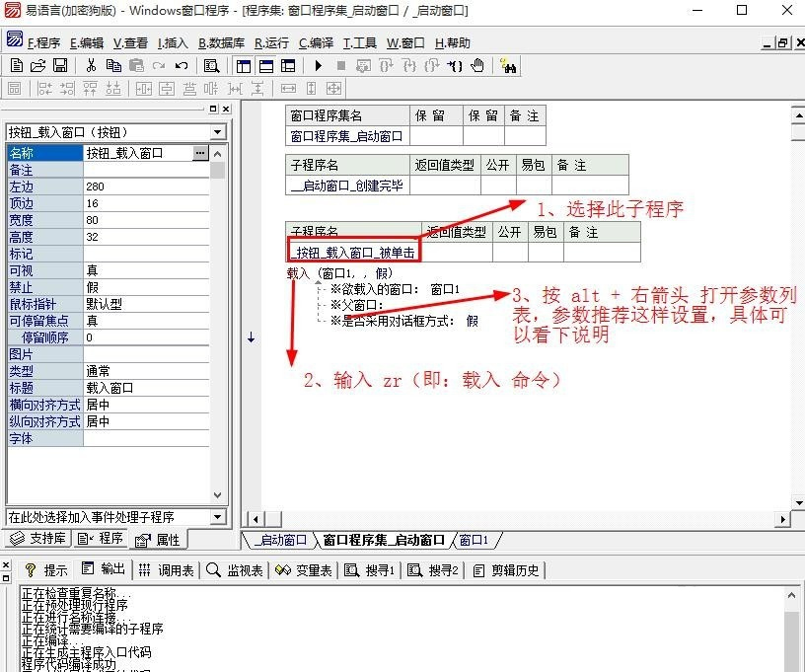The height and width of the screenshot is (672, 805).
Task: Click the 载入 command in code
Action: pos(298,273)
